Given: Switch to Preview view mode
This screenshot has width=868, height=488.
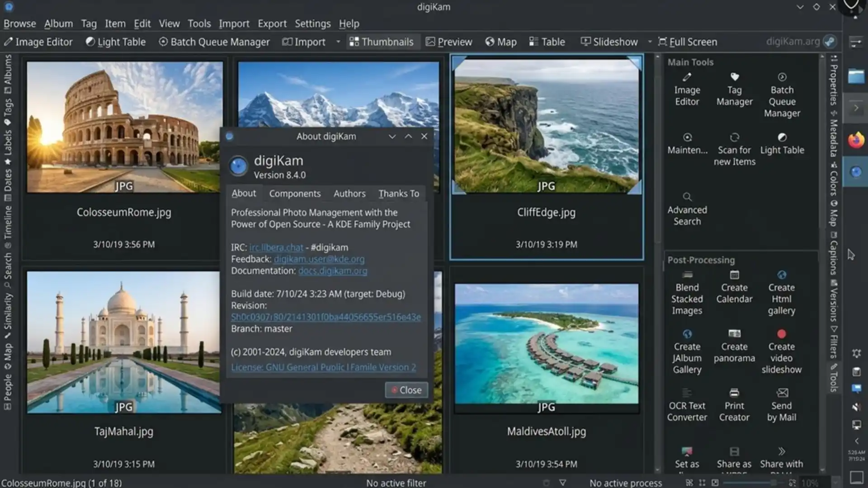Looking at the screenshot, I should point(449,42).
